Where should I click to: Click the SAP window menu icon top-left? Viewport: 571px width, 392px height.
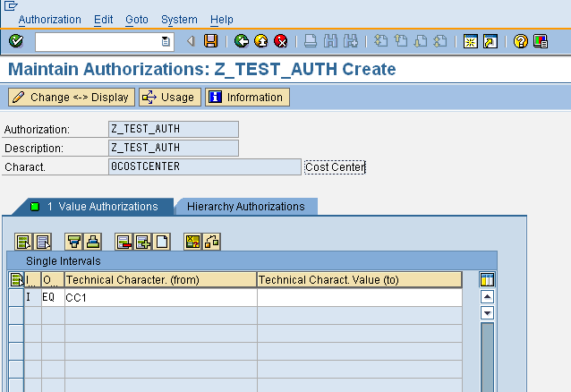click(x=11, y=6)
